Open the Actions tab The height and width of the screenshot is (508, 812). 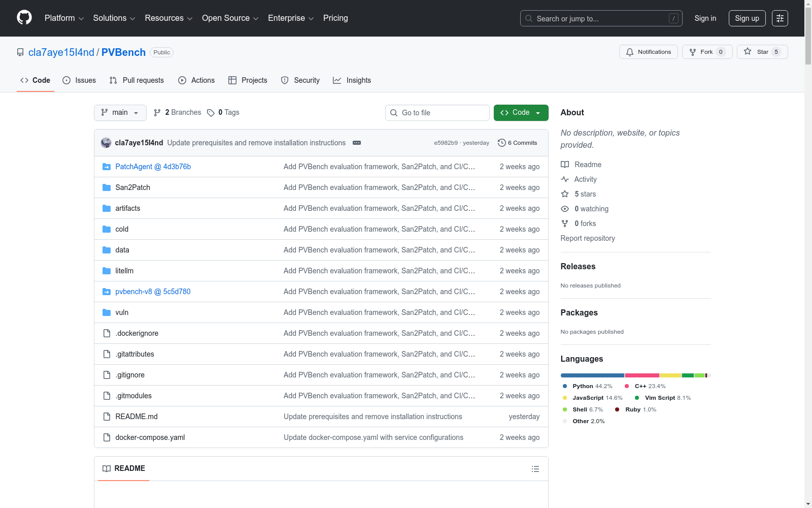(196, 80)
